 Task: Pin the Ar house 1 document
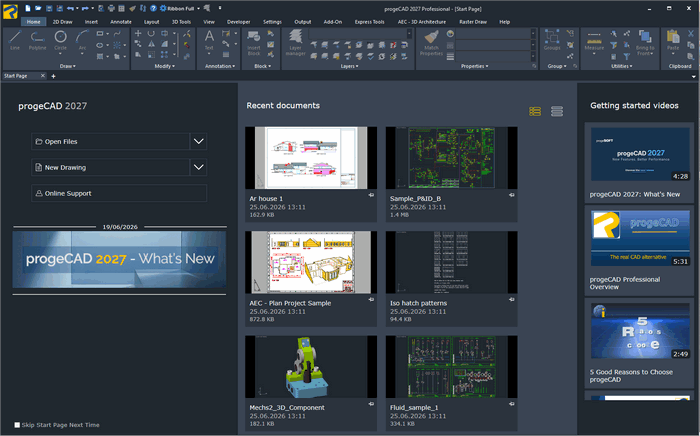point(371,195)
